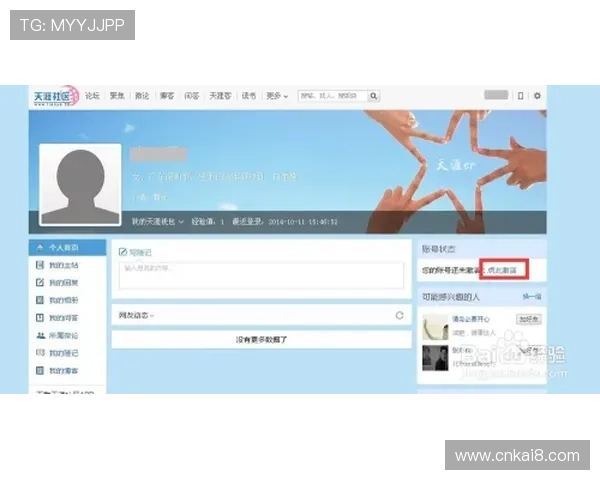Click the 写随记 write-note pencil icon
This screenshot has height=480, width=600.
(x=123, y=252)
